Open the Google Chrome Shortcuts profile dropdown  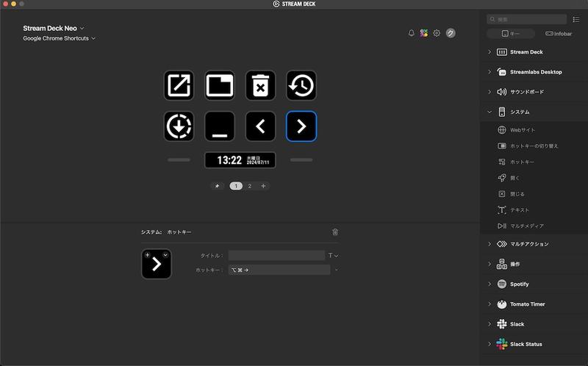(x=60, y=38)
